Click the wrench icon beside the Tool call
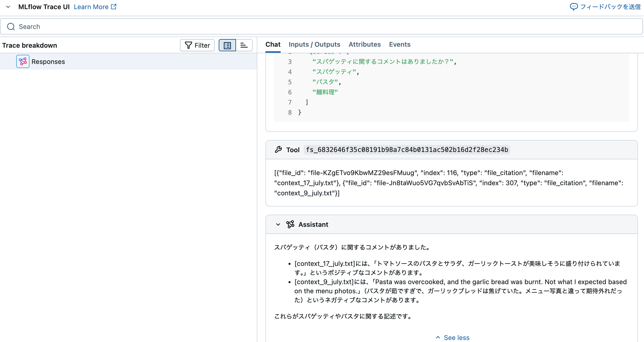 coord(279,150)
